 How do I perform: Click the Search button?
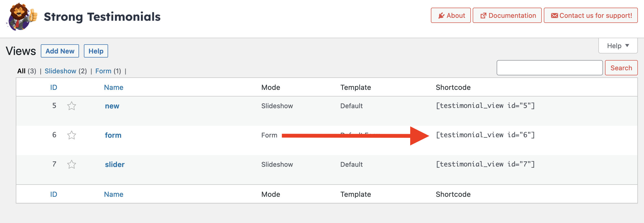coord(621,68)
